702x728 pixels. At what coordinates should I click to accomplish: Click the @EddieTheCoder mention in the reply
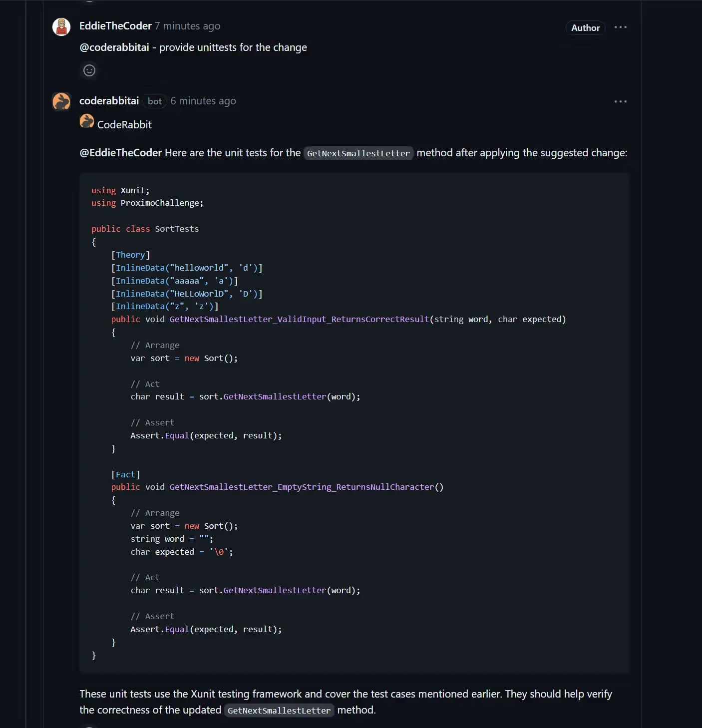pyautogui.click(x=121, y=153)
